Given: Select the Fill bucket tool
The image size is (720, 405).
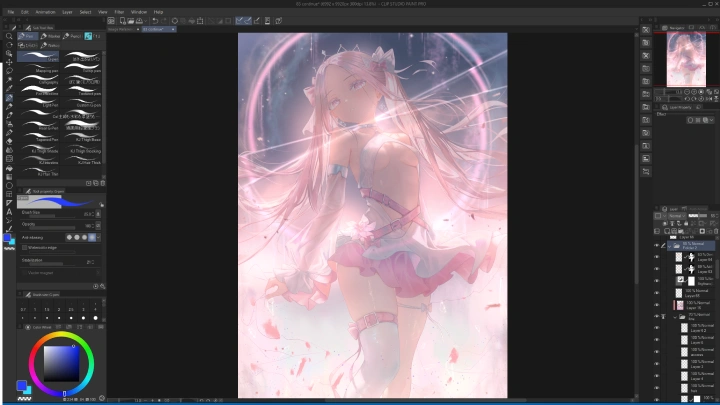Looking at the screenshot, I should point(9,168).
